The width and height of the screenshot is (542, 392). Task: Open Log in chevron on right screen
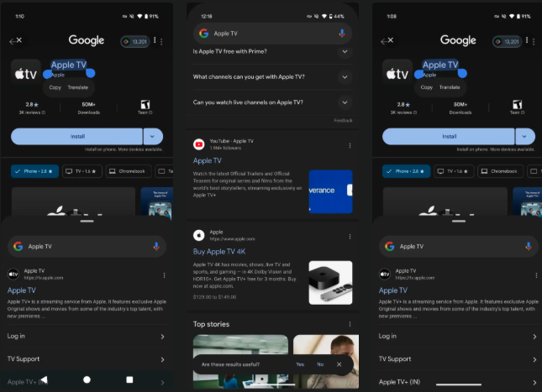coord(534,337)
